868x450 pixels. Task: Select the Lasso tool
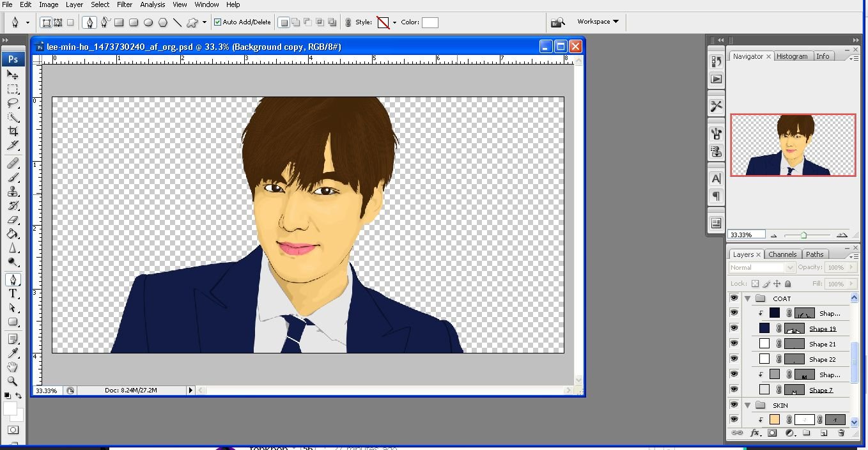[x=13, y=103]
